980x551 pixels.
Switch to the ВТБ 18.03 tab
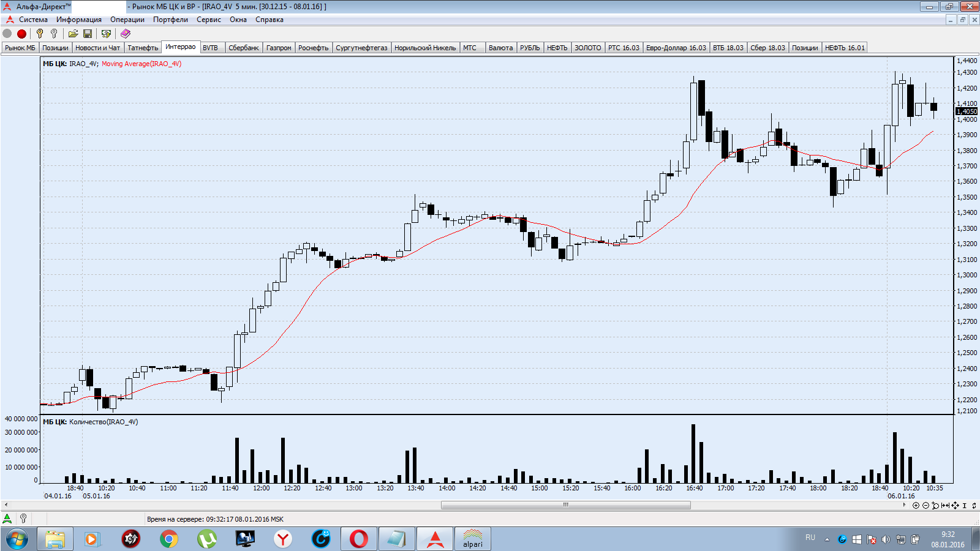pyautogui.click(x=728, y=48)
